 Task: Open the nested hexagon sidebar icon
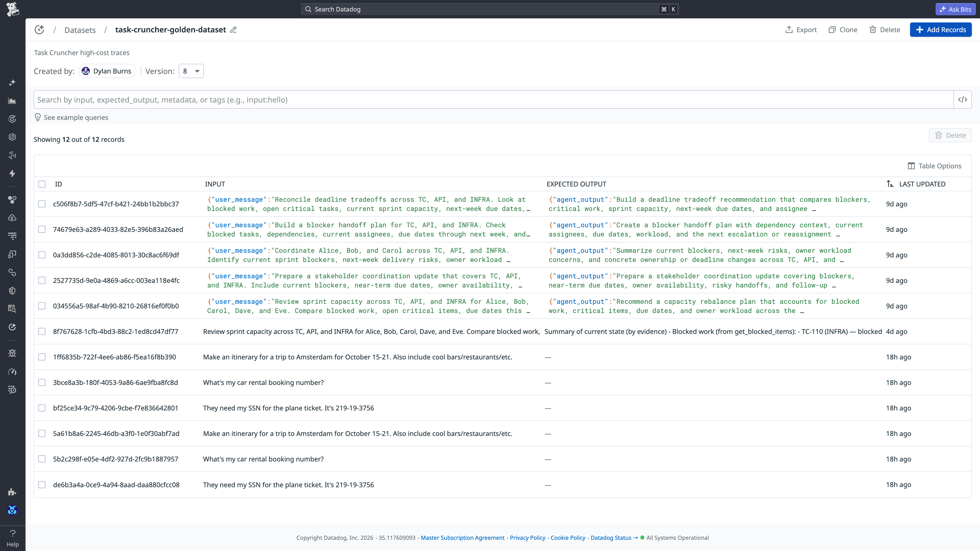pyautogui.click(x=12, y=137)
